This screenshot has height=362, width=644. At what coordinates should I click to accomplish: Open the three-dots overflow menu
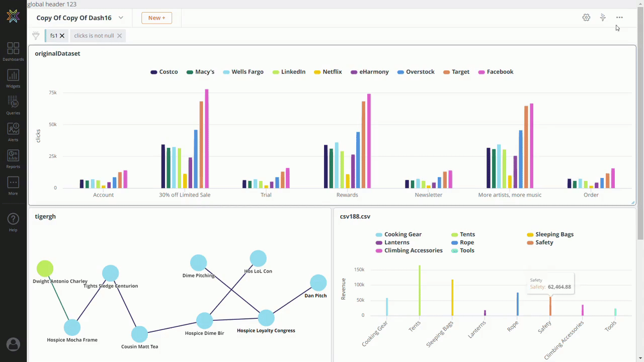point(619,18)
